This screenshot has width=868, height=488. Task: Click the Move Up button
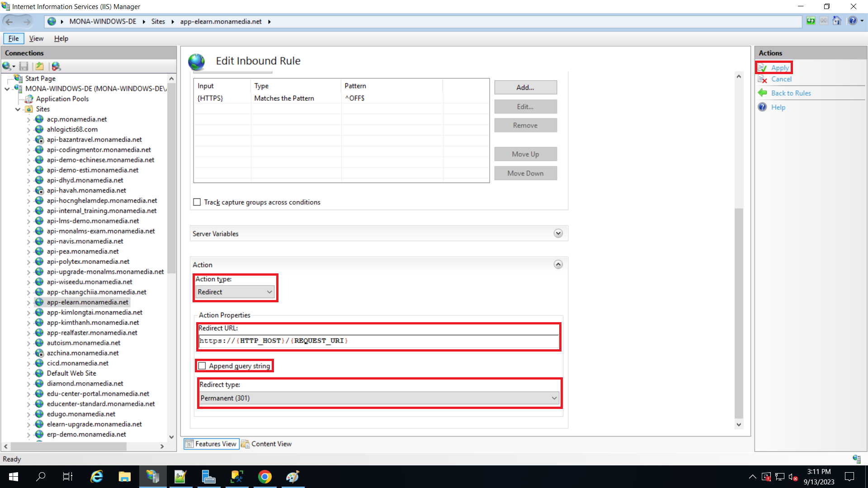[525, 154]
